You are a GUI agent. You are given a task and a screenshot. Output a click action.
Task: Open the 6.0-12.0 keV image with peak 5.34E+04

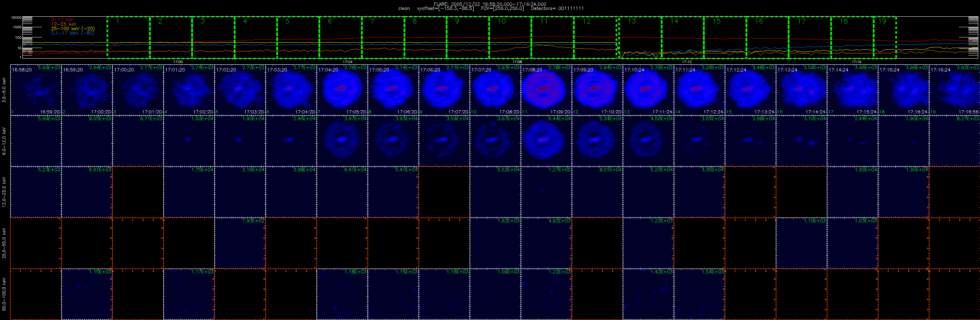[x=597, y=141]
